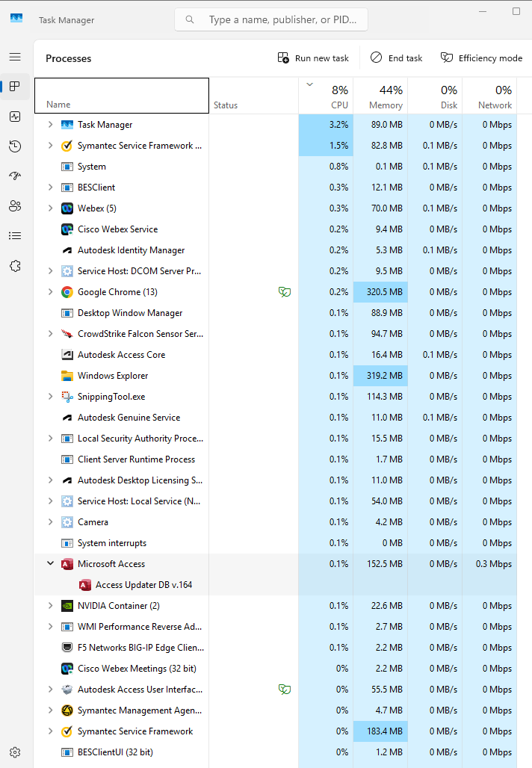Select the Windows Explorer process row

(x=113, y=376)
